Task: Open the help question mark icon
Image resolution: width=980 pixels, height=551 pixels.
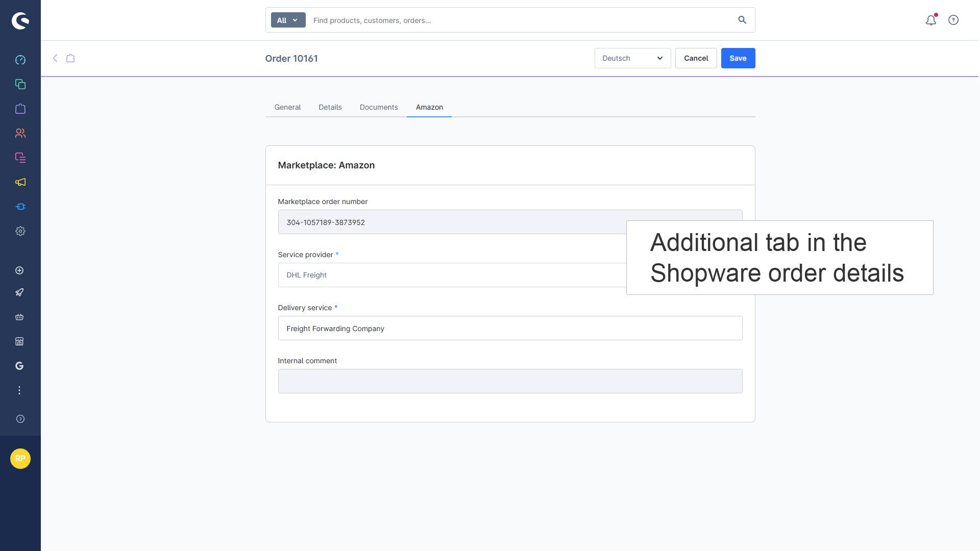Action: [x=953, y=20]
